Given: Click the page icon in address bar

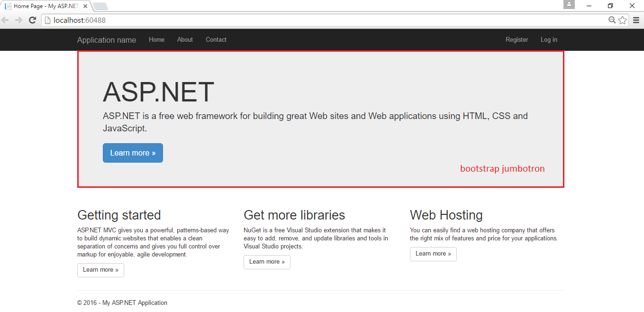Looking at the screenshot, I should click(x=47, y=20).
